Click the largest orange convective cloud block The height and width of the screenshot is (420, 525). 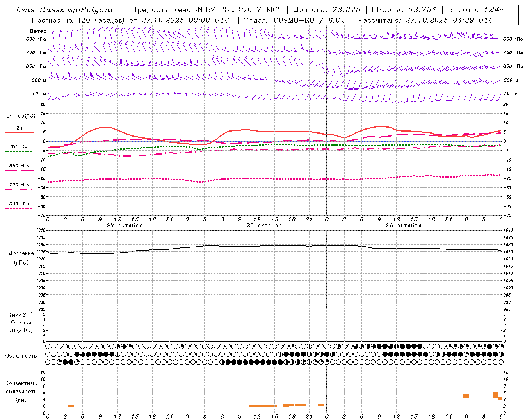[x=495, y=395]
